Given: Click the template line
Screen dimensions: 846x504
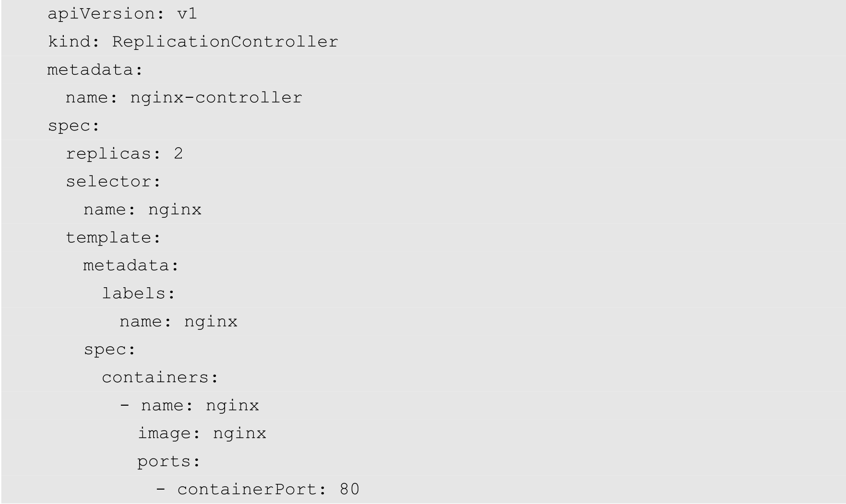Looking at the screenshot, I should click(x=113, y=238).
